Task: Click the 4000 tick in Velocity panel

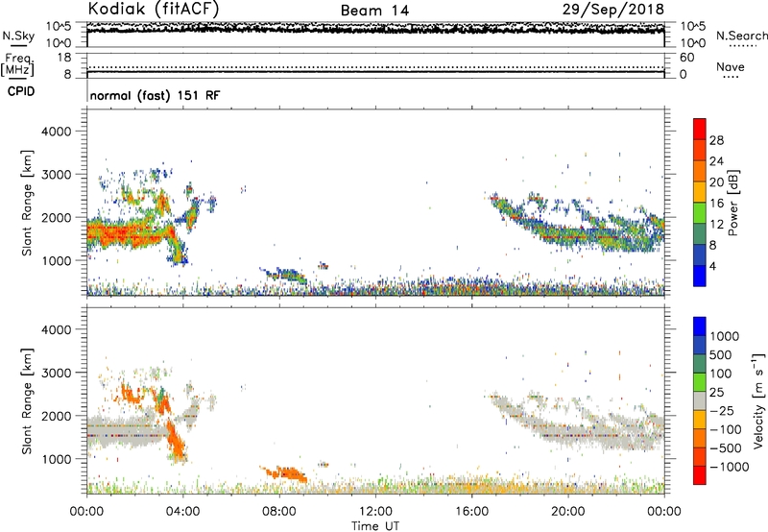Action: (x=56, y=330)
